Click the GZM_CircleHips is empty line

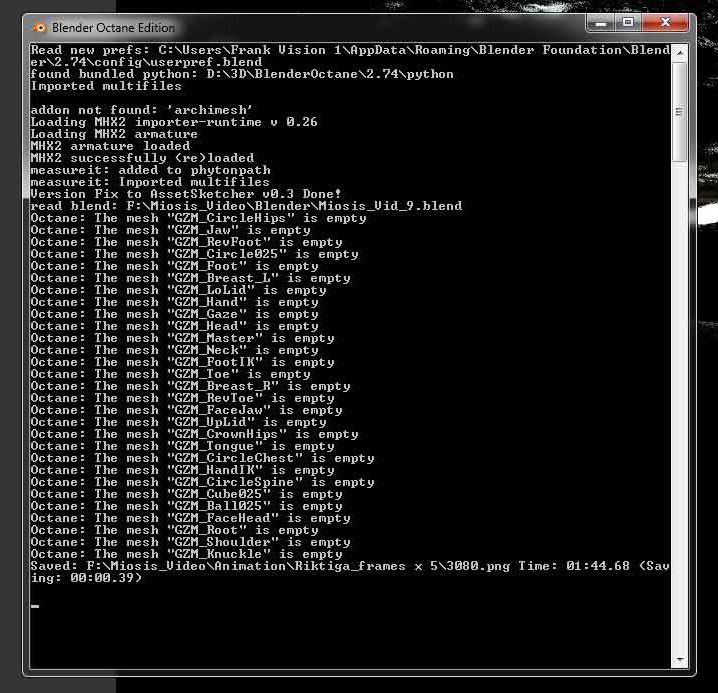point(198,218)
